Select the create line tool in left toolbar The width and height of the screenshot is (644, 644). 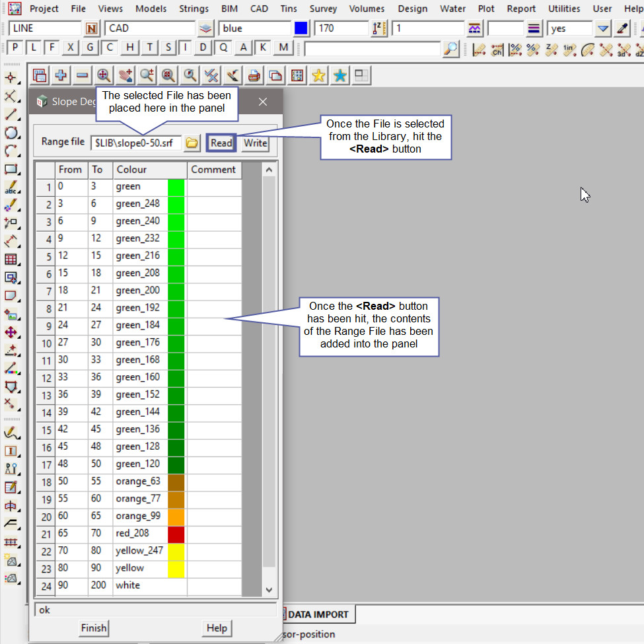pyautogui.click(x=11, y=114)
